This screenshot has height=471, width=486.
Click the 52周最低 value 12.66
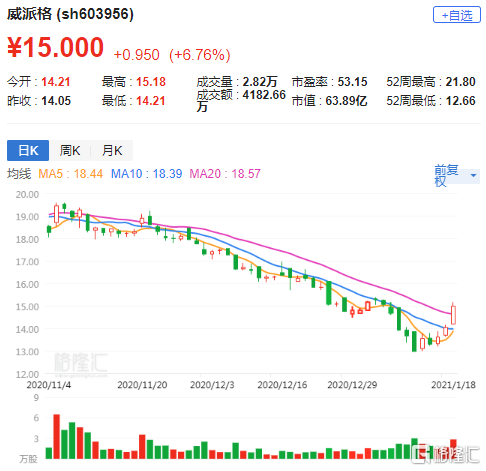(461, 101)
